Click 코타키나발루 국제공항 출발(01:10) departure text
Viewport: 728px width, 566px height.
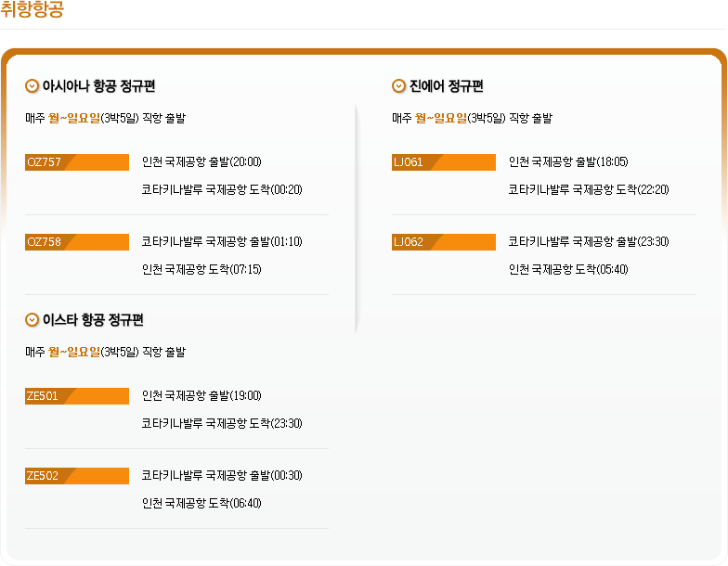coord(222,241)
